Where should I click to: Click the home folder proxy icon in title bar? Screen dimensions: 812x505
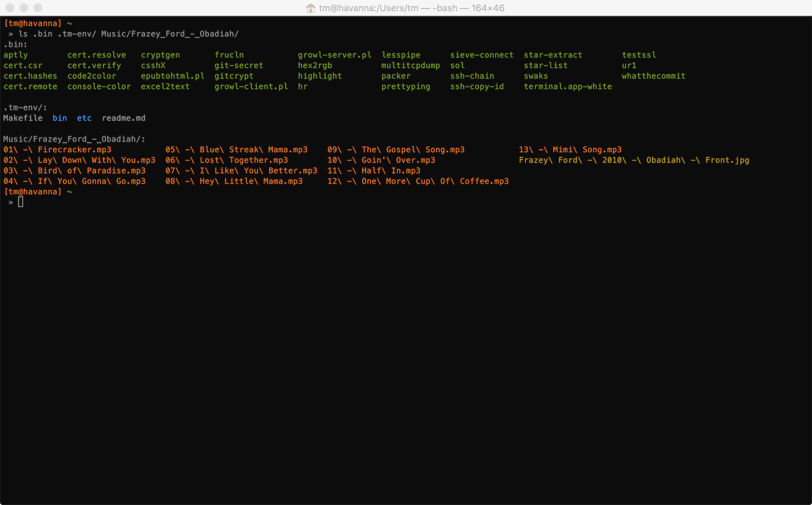pyautogui.click(x=310, y=8)
